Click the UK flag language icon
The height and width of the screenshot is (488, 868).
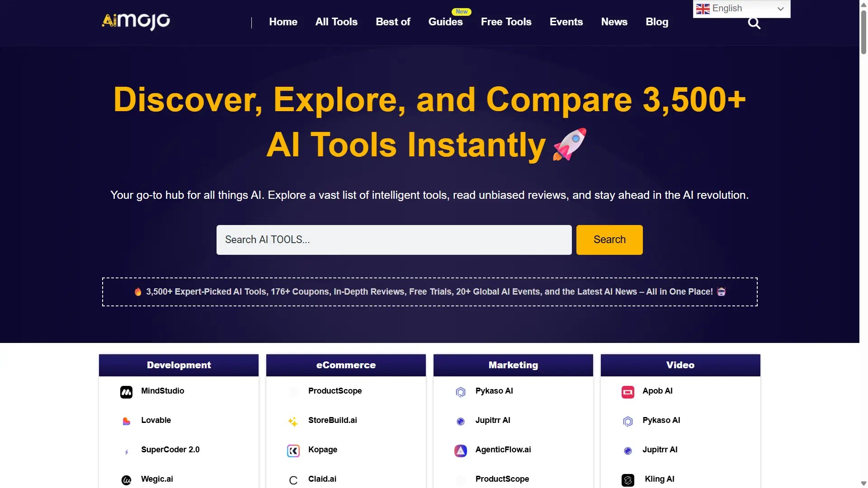pos(703,9)
